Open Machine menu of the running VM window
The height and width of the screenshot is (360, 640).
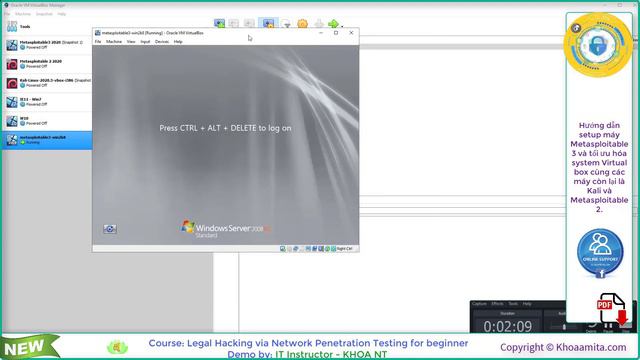(114, 42)
